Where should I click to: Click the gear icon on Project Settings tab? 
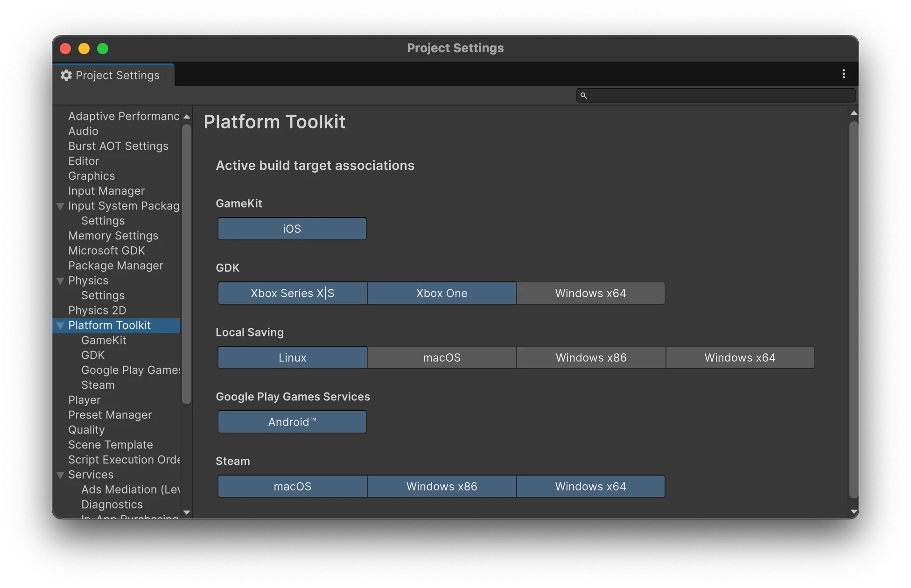[x=66, y=75]
